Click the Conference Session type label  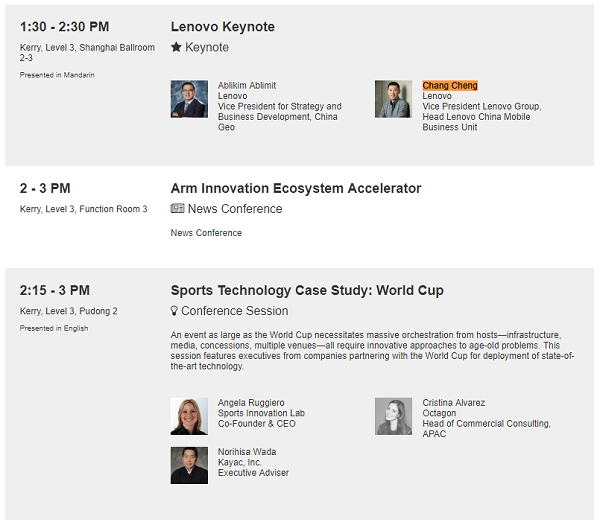[x=235, y=311]
